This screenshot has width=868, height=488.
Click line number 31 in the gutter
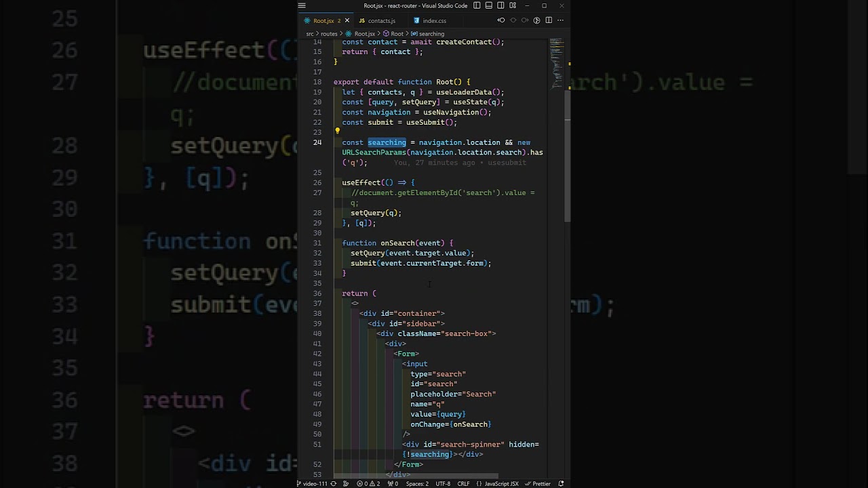[317, 243]
